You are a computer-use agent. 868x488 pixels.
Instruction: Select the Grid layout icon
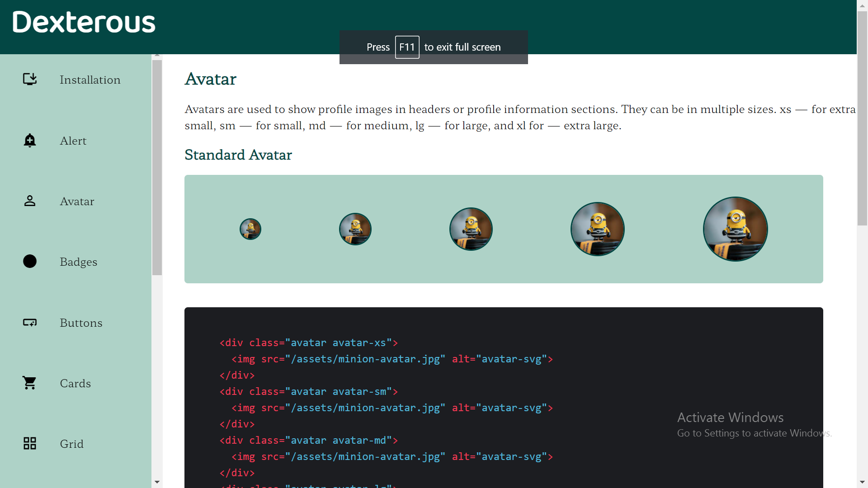29,443
